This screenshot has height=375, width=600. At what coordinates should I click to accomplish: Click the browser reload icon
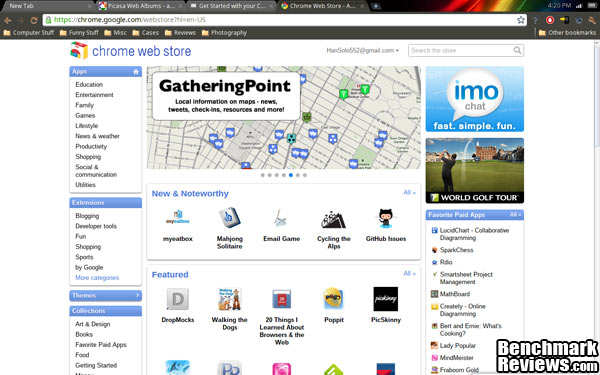point(34,20)
